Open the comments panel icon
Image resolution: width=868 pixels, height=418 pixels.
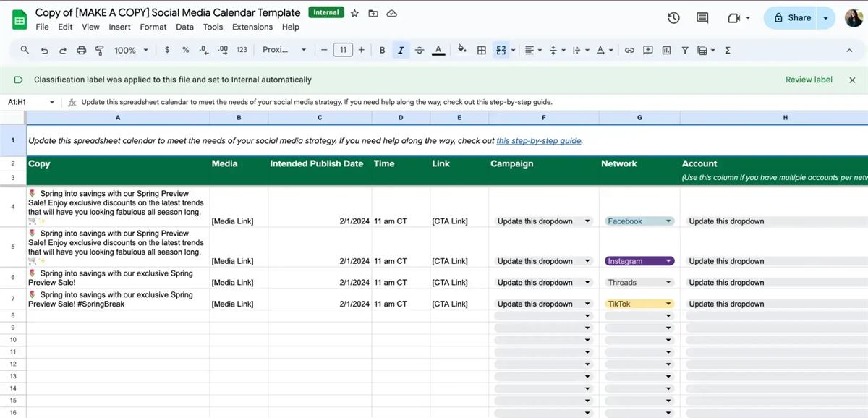[702, 18]
